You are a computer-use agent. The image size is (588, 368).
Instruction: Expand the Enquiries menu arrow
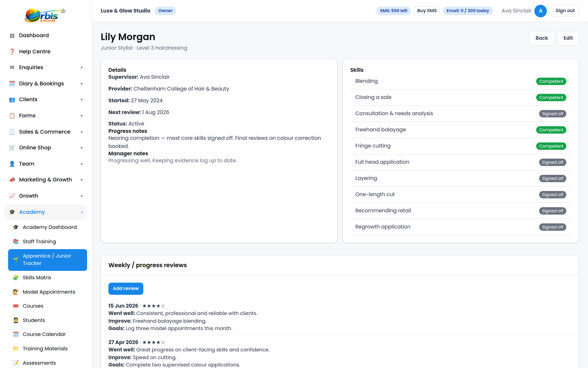click(82, 68)
